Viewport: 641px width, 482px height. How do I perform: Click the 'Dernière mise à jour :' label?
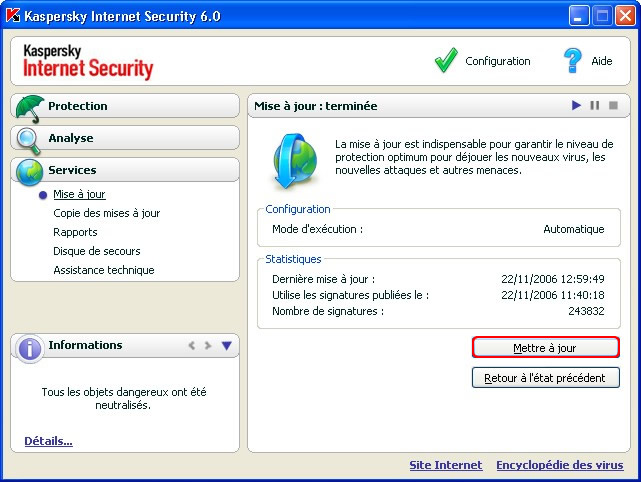[x=324, y=279]
